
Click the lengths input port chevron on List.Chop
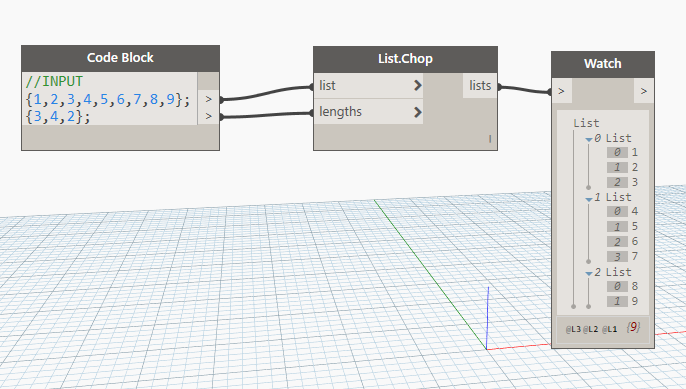point(417,112)
